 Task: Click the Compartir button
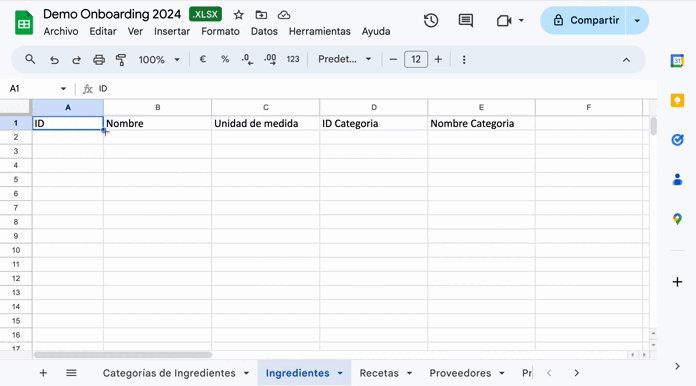583,20
